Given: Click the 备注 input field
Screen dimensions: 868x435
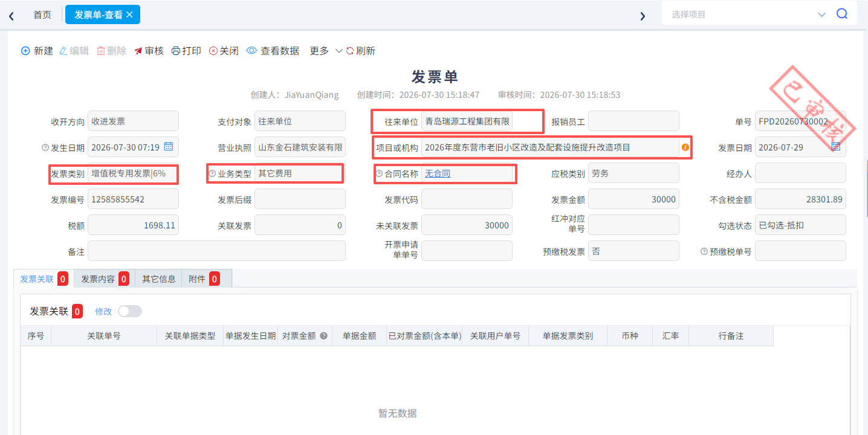Looking at the screenshot, I should [216, 251].
